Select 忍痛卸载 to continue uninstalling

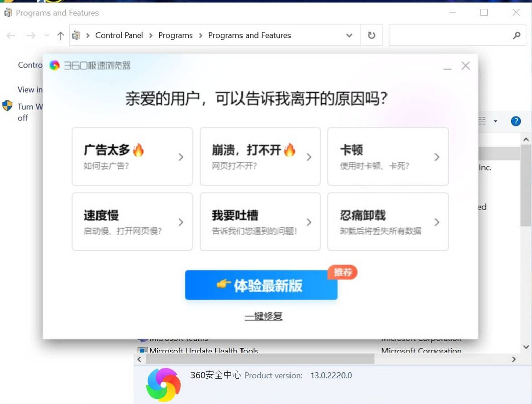tap(388, 222)
